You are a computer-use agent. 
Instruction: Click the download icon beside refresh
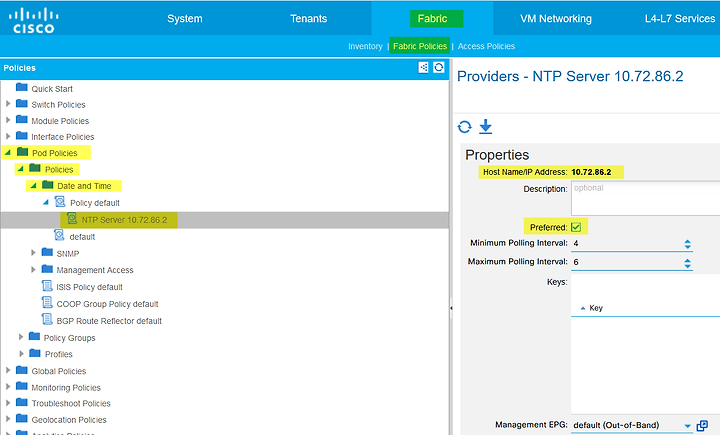485,127
